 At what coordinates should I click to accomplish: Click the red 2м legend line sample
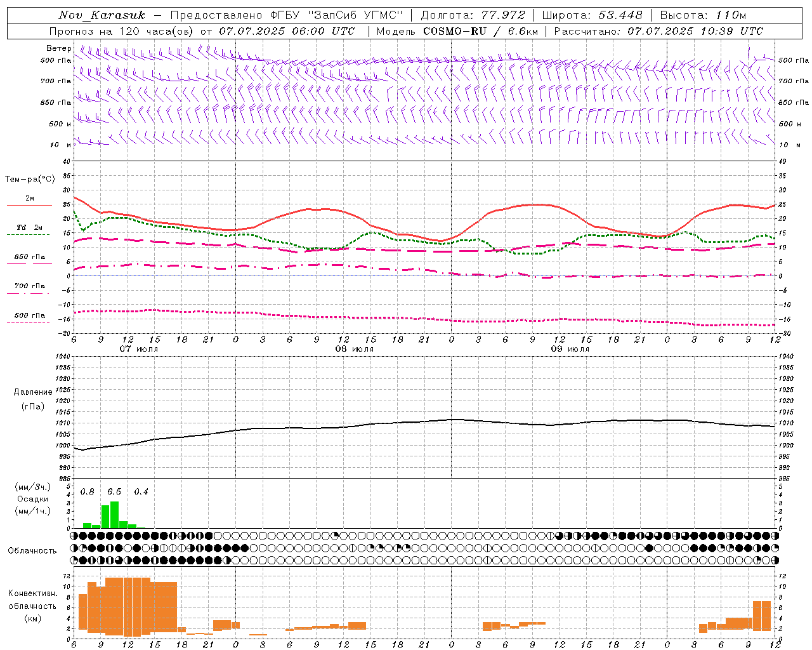click(x=29, y=205)
